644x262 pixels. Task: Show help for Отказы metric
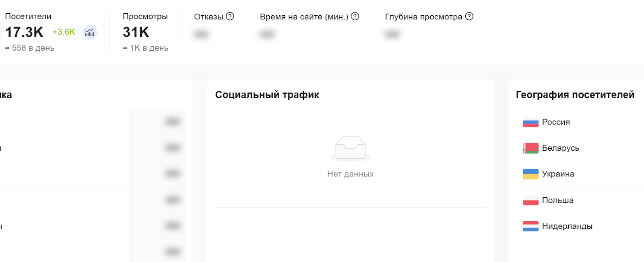click(230, 16)
